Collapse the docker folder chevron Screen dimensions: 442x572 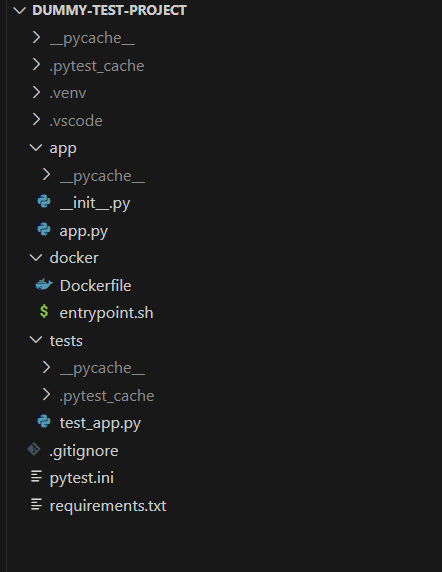(x=36, y=258)
